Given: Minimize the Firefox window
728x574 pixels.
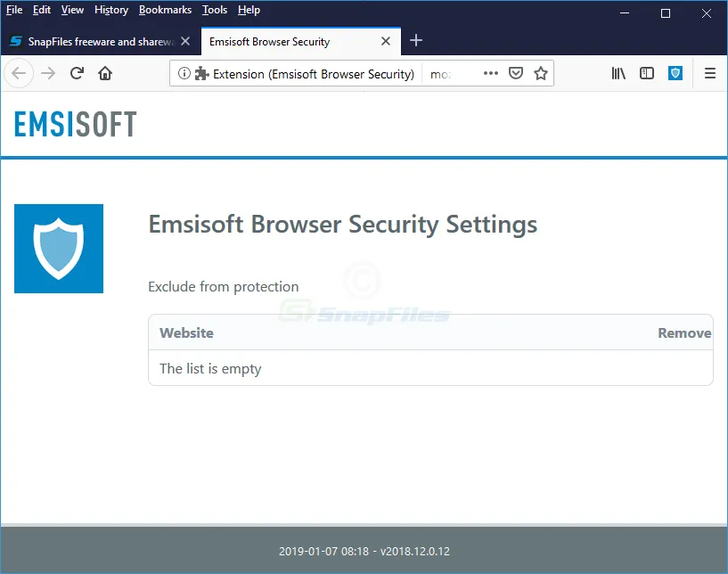Looking at the screenshot, I should point(625,13).
